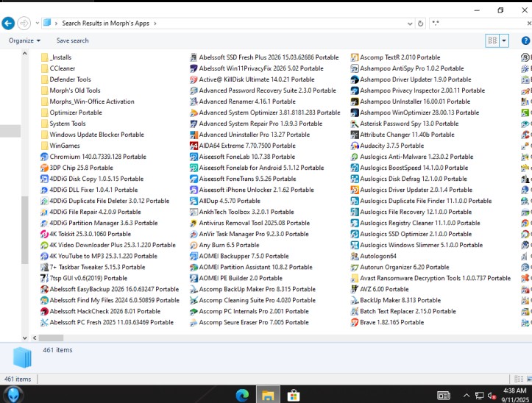Click the Active@ KillDisk Ultimate icon
This screenshot has height=403, width=532.
tap(194, 79)
